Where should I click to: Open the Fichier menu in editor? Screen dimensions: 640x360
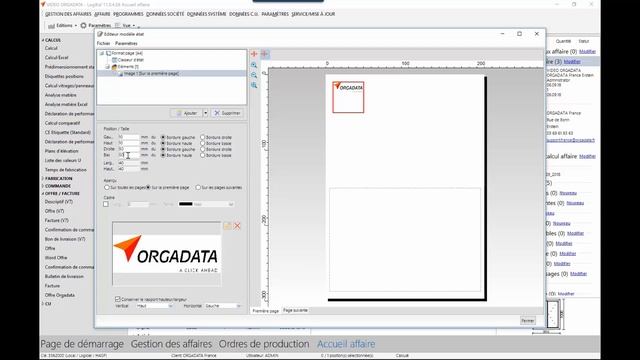point(103,43)
